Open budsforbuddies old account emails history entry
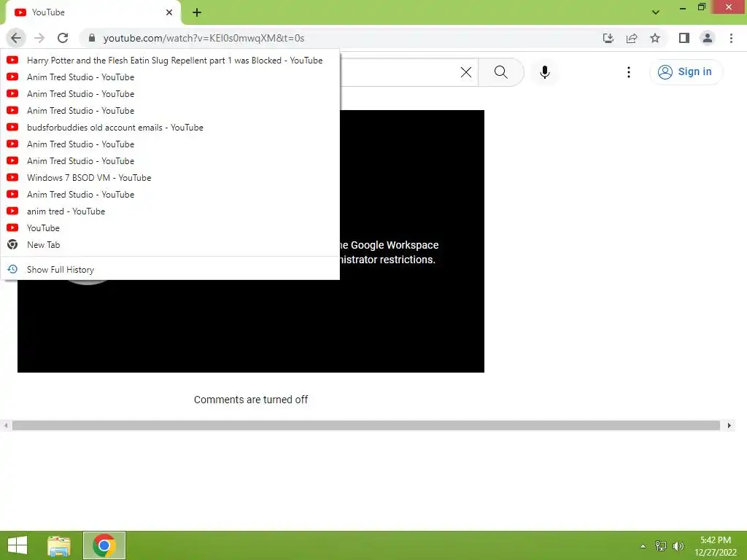The height and width of the screenshot is (560, 747). pos(170,128)
